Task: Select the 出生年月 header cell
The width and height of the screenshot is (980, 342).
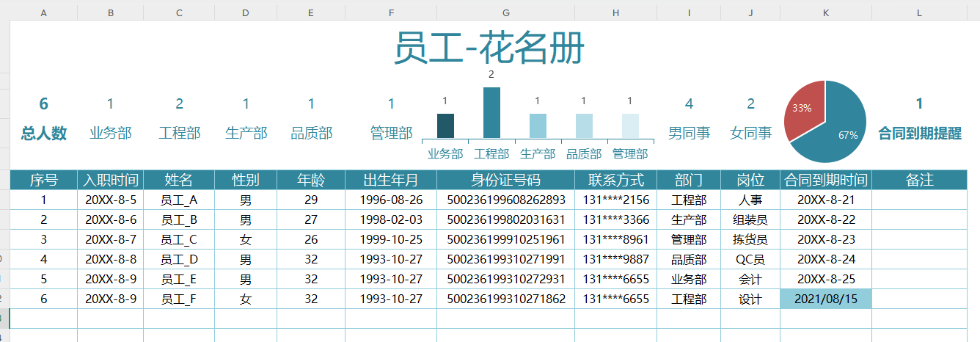Action: [x=391, y=180]
